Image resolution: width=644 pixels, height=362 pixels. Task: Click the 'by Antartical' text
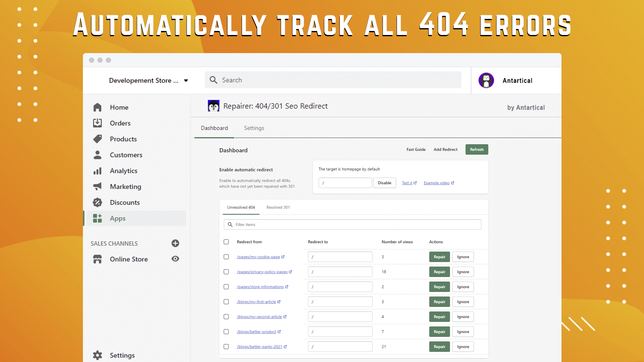[x=526, y=107]
